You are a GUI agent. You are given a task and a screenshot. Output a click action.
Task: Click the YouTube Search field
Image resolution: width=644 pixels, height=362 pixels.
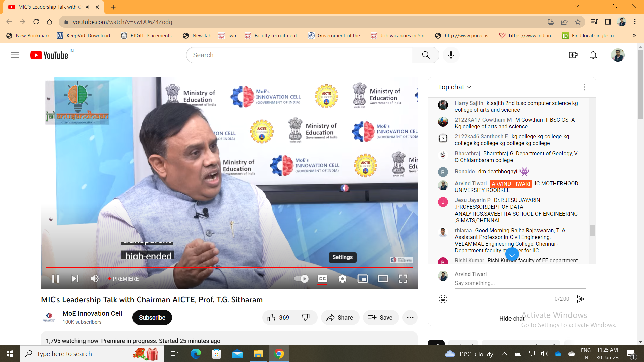click(x=300, y=55)
